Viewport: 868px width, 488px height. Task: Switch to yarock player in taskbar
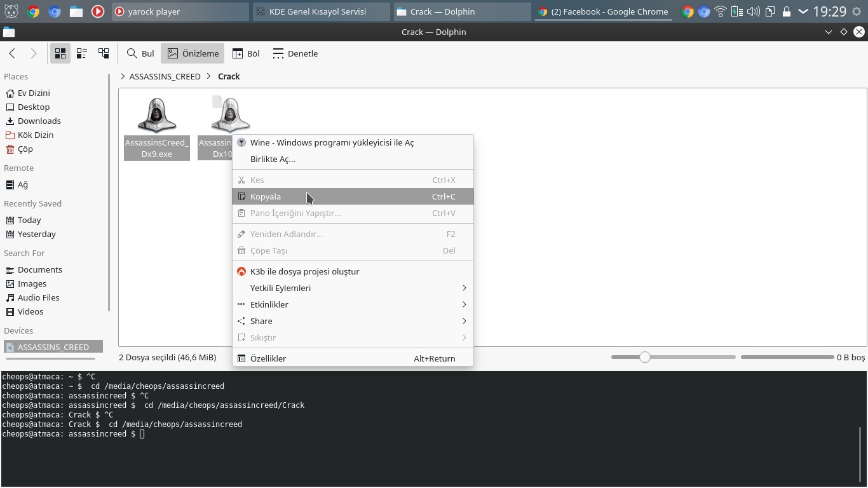180,11
